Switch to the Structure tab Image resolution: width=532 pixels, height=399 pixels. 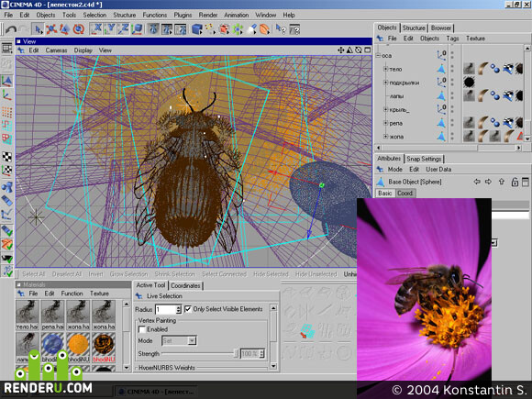click(414, 28)
